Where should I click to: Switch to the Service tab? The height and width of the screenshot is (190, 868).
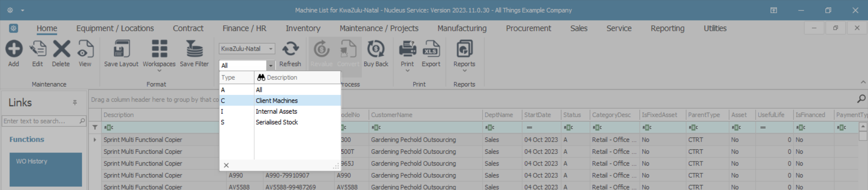(x=619, y=28)
